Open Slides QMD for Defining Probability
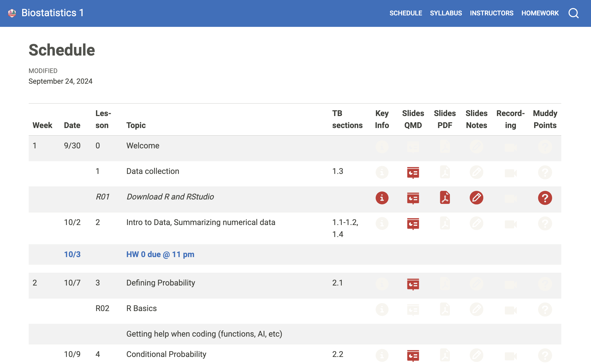 tap(413, 284)
